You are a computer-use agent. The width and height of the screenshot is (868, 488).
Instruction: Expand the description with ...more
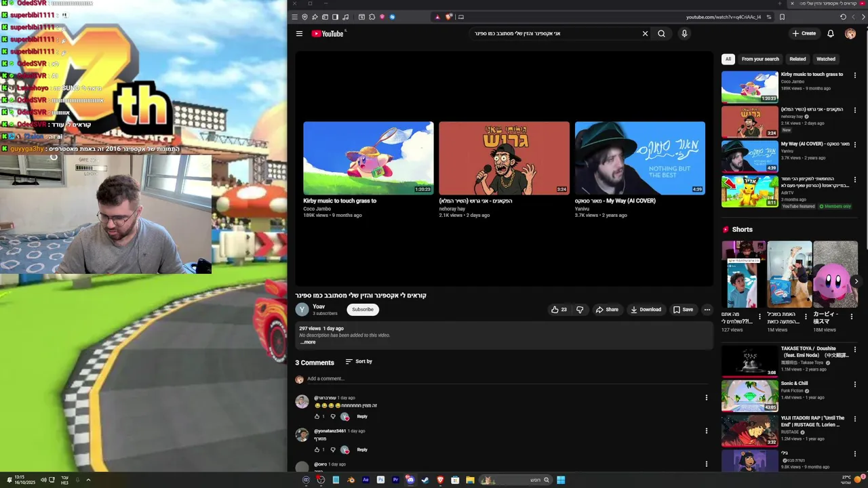pyautogui.click(x=308, y=342)
